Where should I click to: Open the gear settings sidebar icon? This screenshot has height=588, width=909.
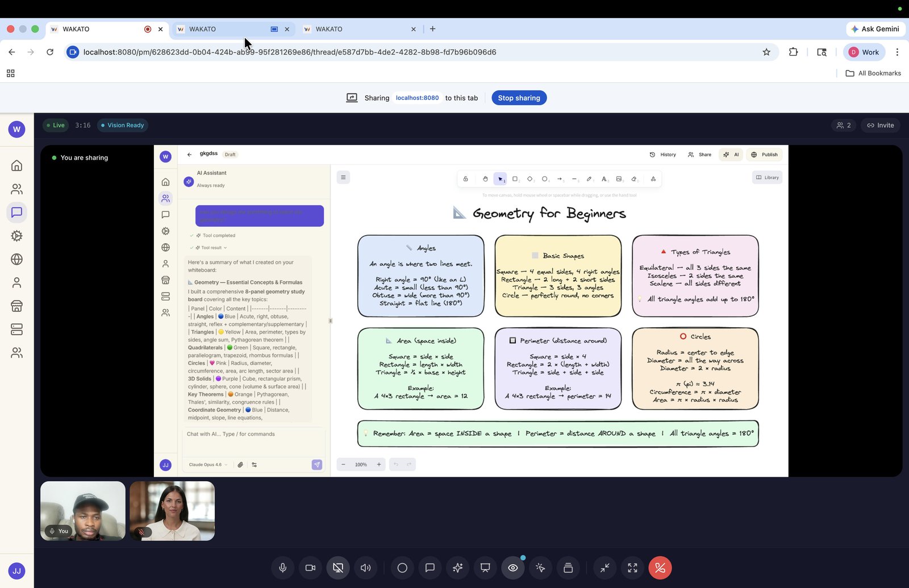(x=16, y=236)
